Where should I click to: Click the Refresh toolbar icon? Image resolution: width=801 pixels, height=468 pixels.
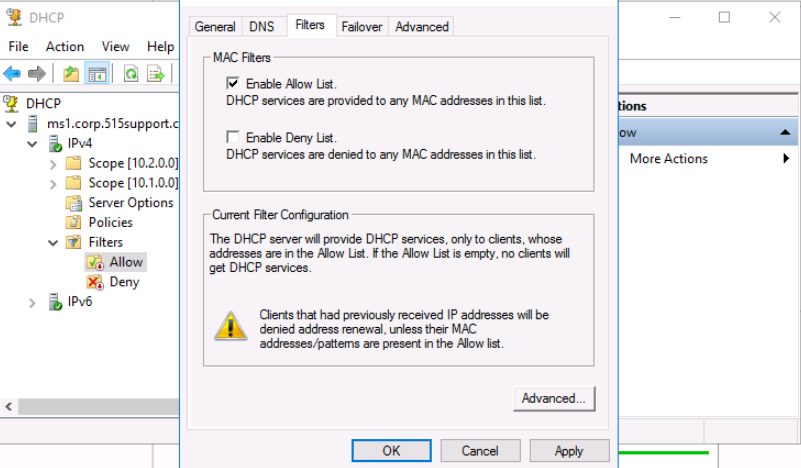[x=131, y=74]
